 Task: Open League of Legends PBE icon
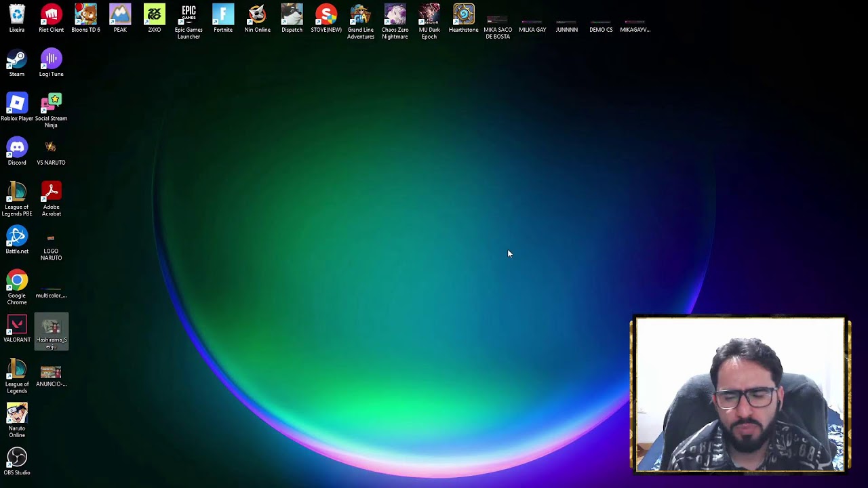pyautogui.click(x=17, y=199)
